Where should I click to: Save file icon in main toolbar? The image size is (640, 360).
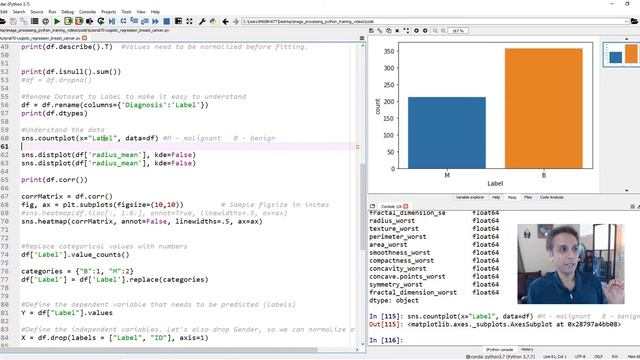pyautogui.click(x=13, y=21)
